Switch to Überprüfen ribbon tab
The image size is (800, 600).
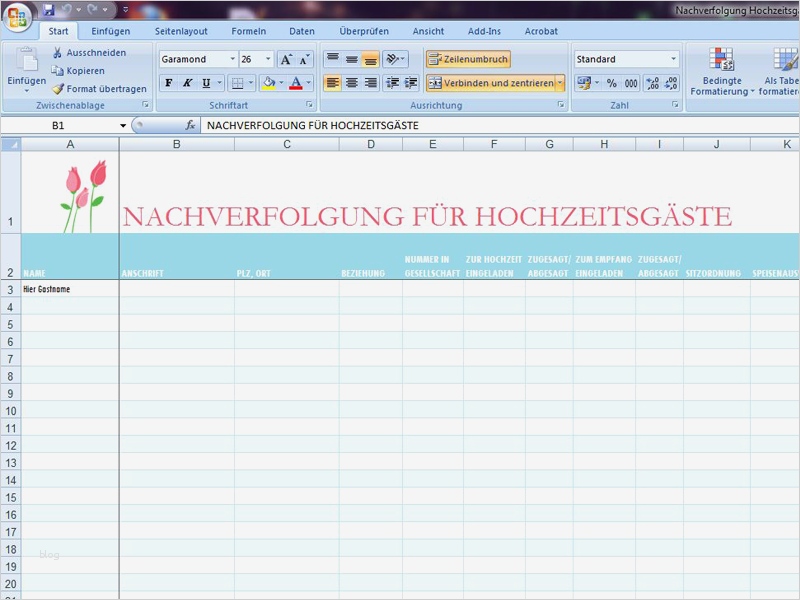pyautogui.click(x=364, y=31)
